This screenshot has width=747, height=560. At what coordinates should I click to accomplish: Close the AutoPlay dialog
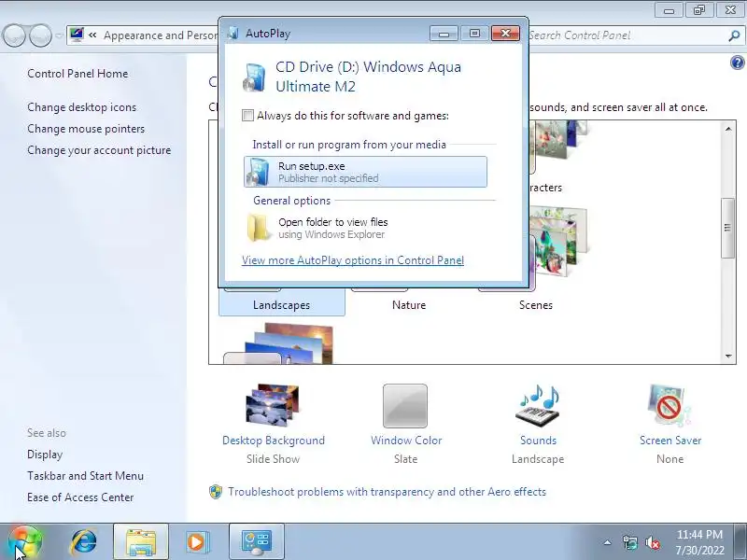[505, 33]
